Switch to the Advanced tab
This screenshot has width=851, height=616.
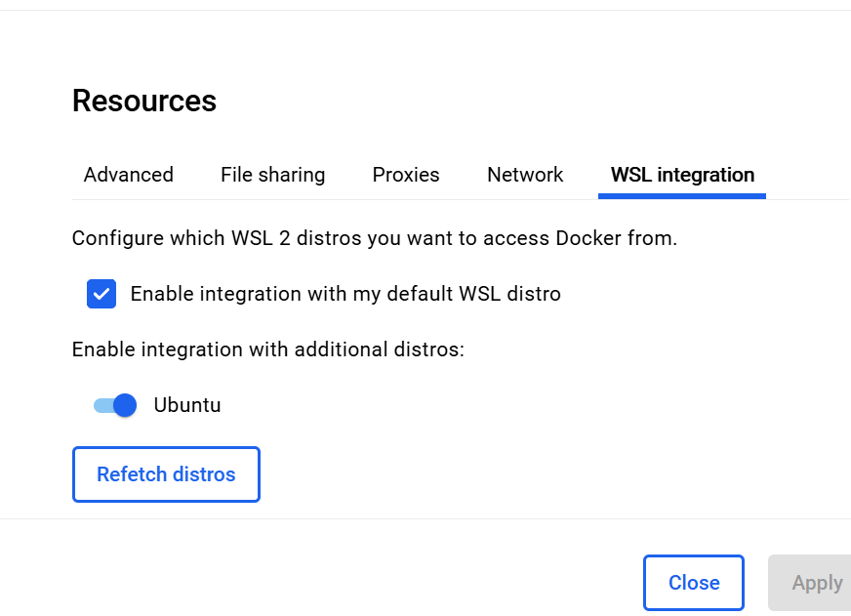point(128,175)
